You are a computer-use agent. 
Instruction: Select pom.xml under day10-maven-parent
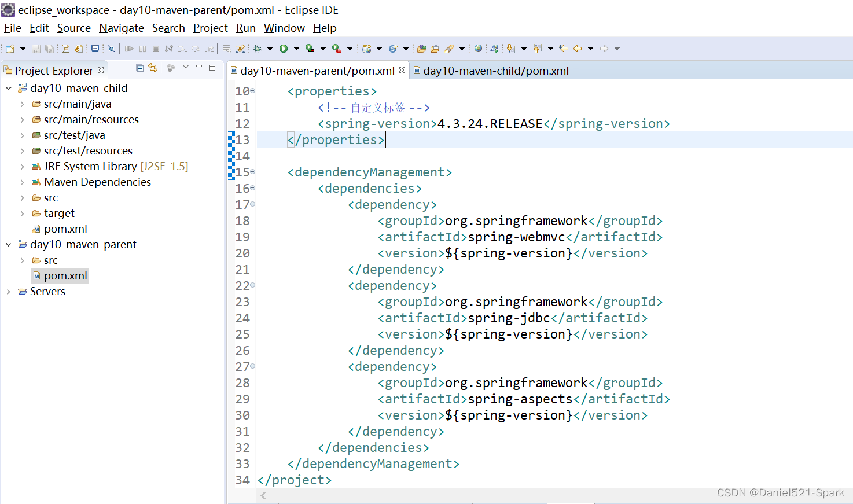tap(65, 276)
